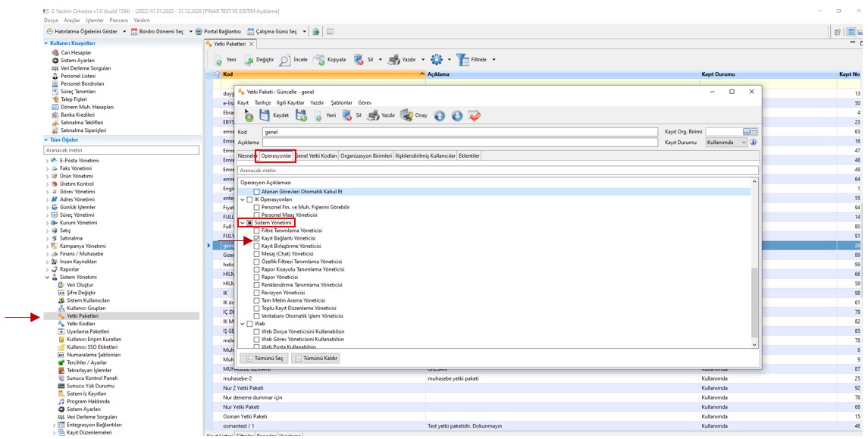This screenshot has width=868, height=439.
Task: Collapse the Sistem Yönetimi operations group
Action: 243,223
